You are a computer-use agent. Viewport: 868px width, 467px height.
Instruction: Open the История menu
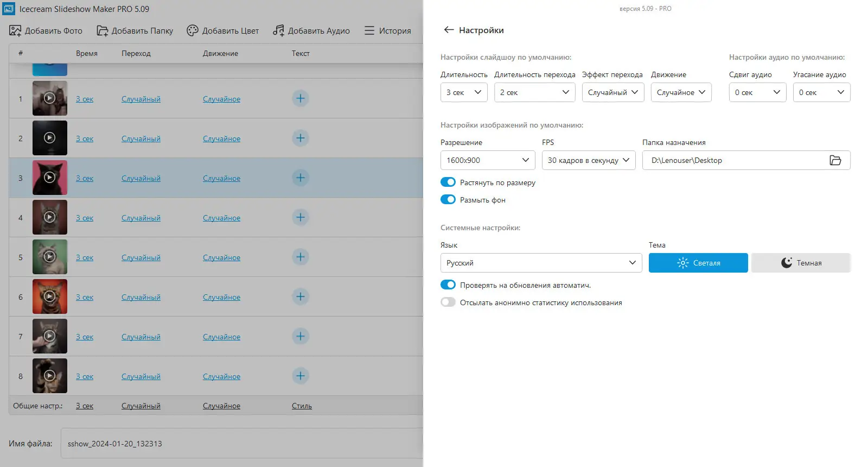387,31
